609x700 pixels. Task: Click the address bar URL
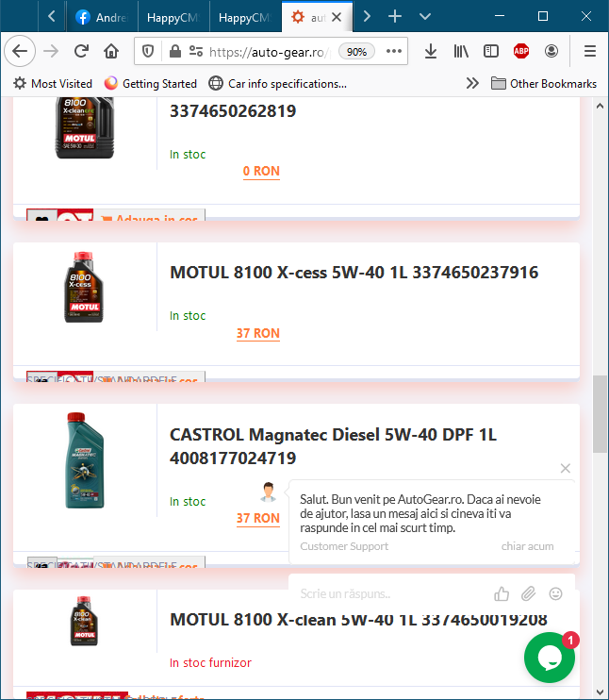(x=270, y=52)
